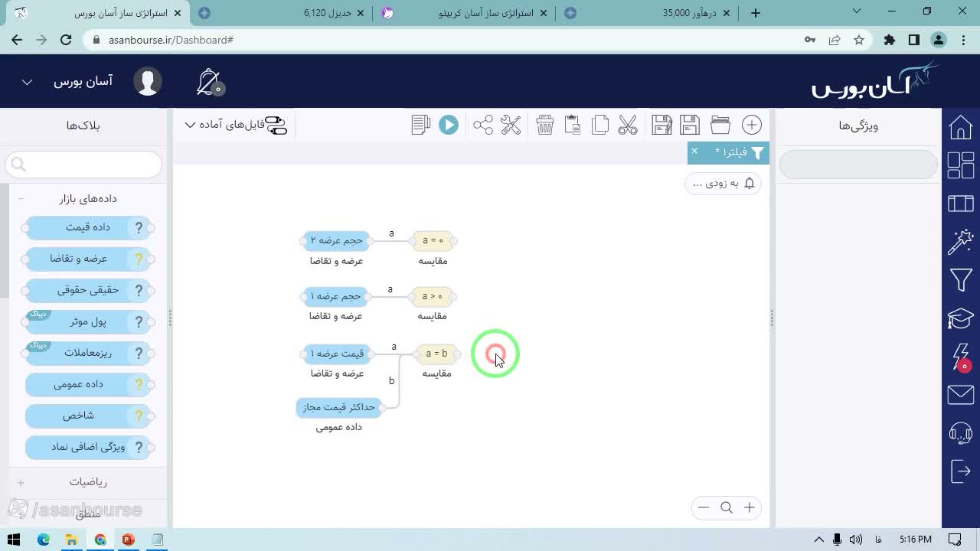Screen dimensions: 980x551
Task: Click the logout exit sidebar icon
Action: click(961, 471)
